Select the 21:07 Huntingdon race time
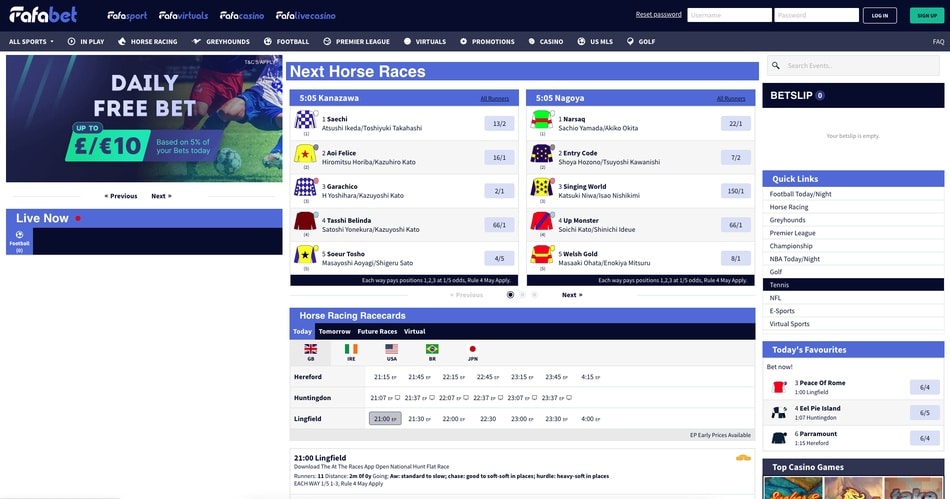 (x=385, y=398)
